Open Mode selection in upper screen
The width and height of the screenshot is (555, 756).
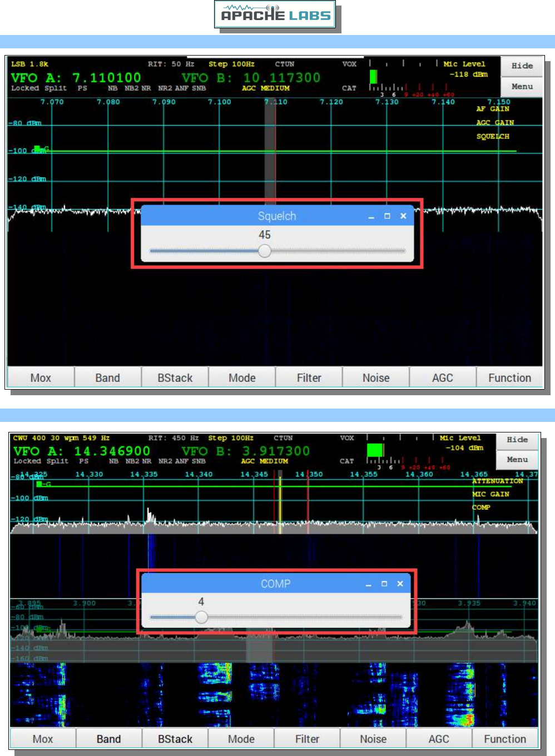click(242, 377)
